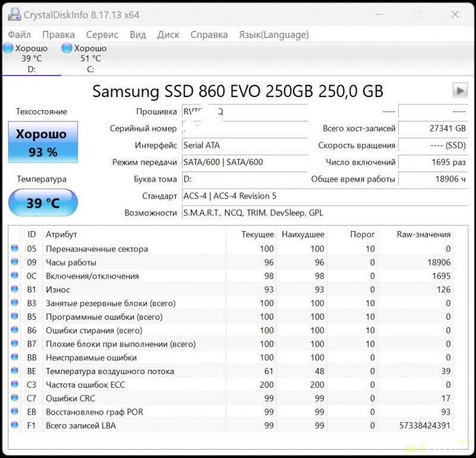476x458 pixels.
Task: Click the Прошивка firmware field
Action: click(x=245, y=111)
